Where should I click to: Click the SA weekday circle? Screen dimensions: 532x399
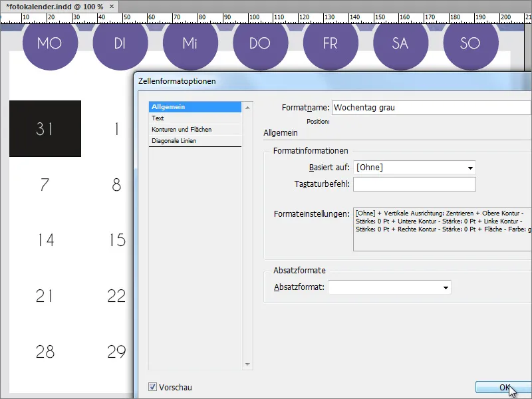(400, 43)
